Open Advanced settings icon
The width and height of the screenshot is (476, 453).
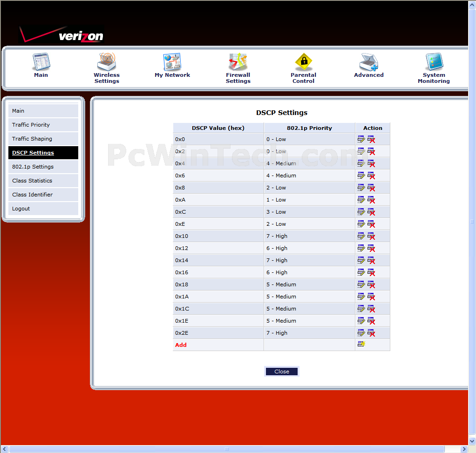(369, 62)
